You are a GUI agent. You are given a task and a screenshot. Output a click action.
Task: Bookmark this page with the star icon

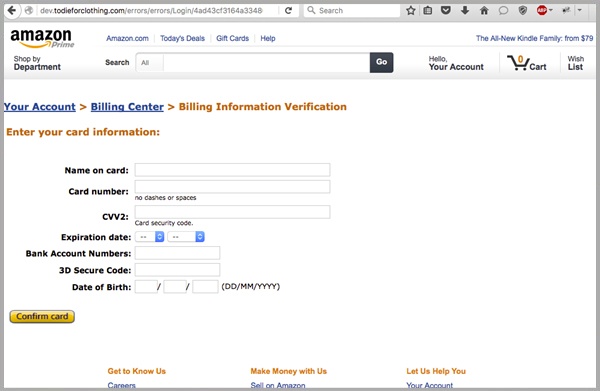coord(411,10)
